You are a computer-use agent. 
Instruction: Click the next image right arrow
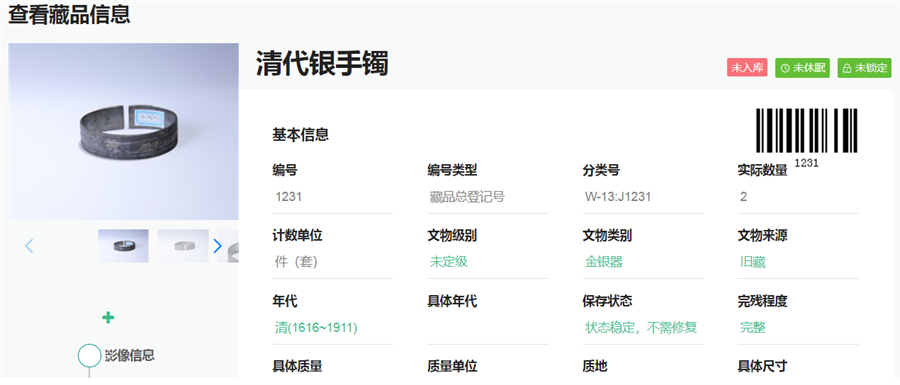[217, 246]
